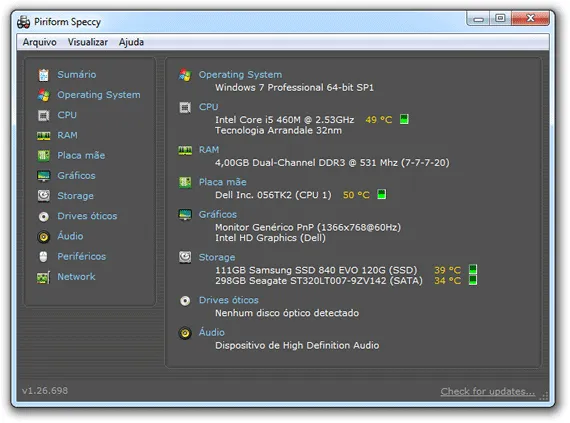Image resolution: width=570 pixels, height=423 pixels.
Task: Click the window resize grip in corner
Action: [x=543, y=397]
